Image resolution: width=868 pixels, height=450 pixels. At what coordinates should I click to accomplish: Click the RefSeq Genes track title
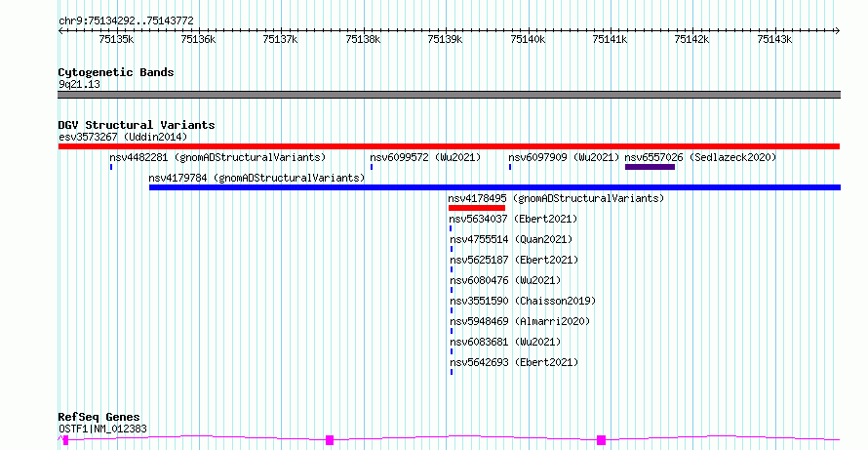click(x=99, y=418)
